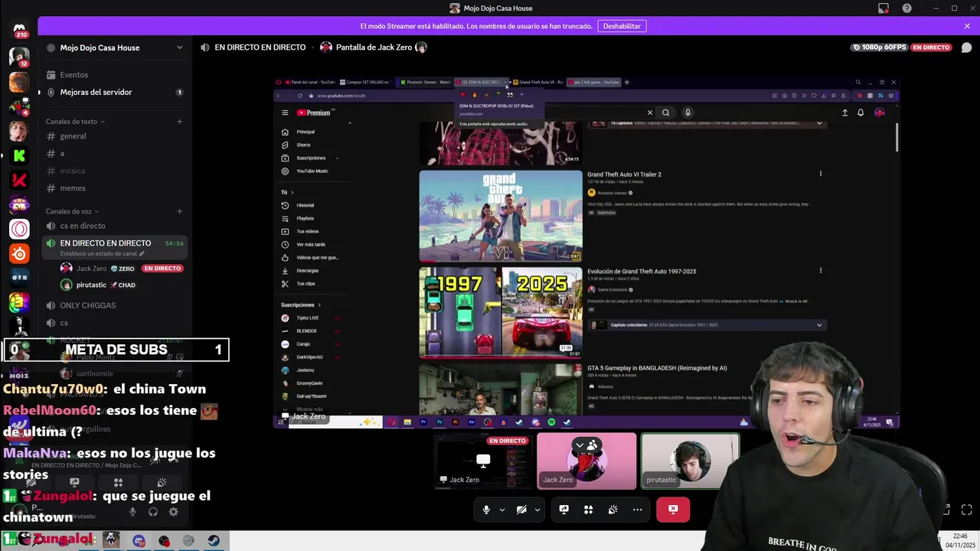Collapse Canales de voz category
This screenshot has width=980, height=551.
[x=72, y=211]
